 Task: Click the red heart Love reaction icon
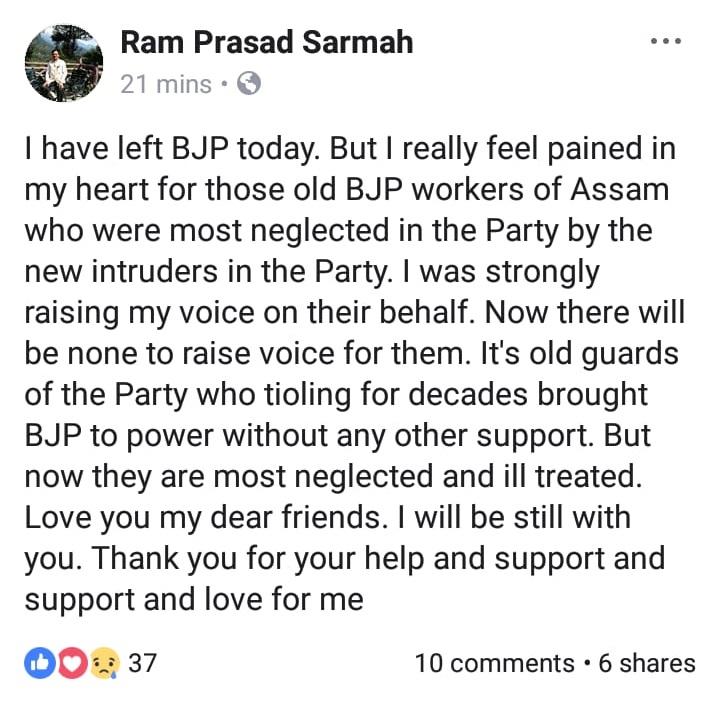73,663
